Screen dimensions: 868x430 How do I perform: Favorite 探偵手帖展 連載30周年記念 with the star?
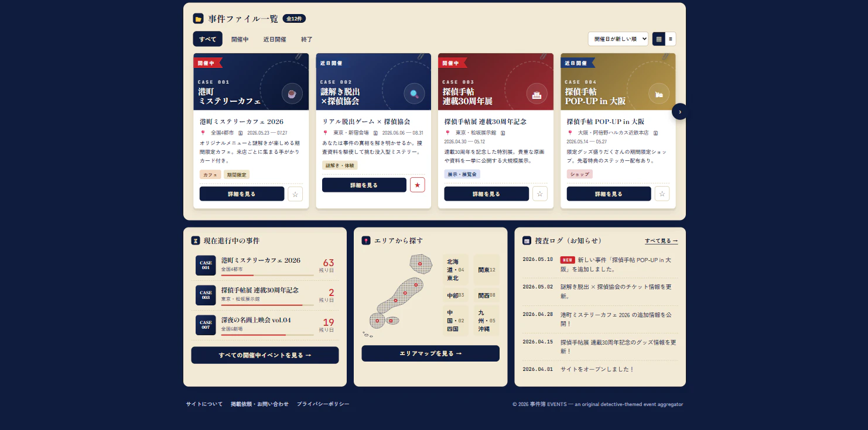(539, 194)
